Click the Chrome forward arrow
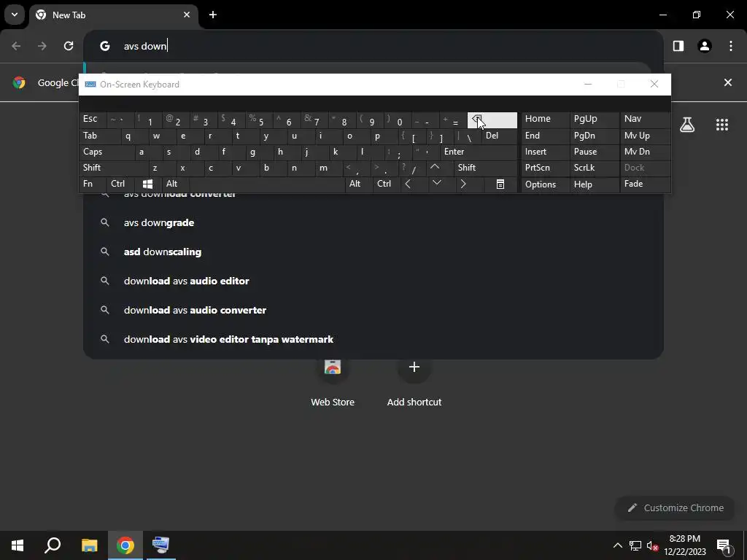Screen dimensions: 747x560 click(42, 46)
